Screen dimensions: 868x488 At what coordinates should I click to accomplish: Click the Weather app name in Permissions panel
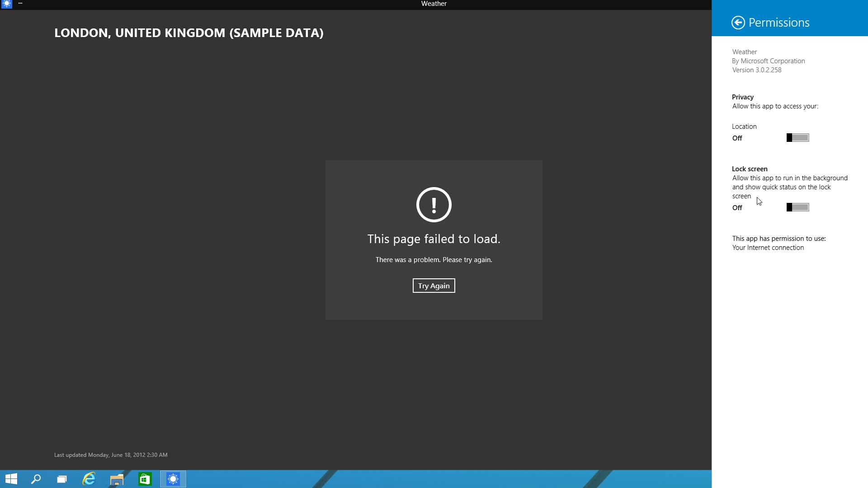745,52
